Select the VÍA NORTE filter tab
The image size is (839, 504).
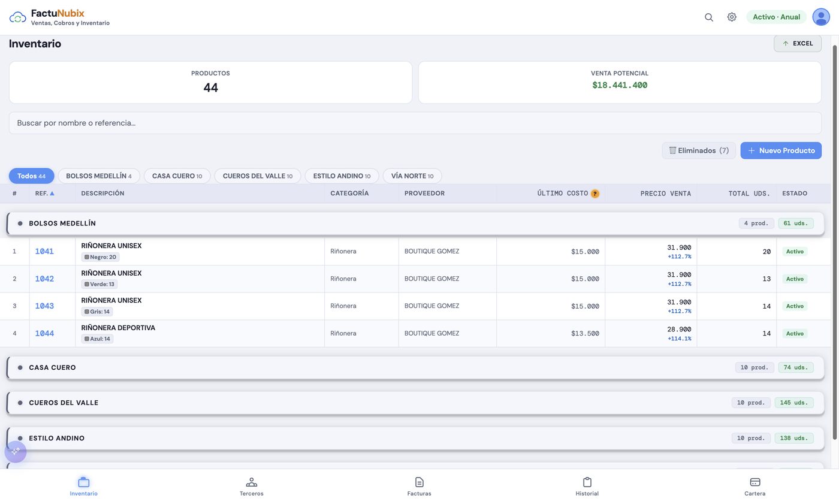[x=412, y=176]
